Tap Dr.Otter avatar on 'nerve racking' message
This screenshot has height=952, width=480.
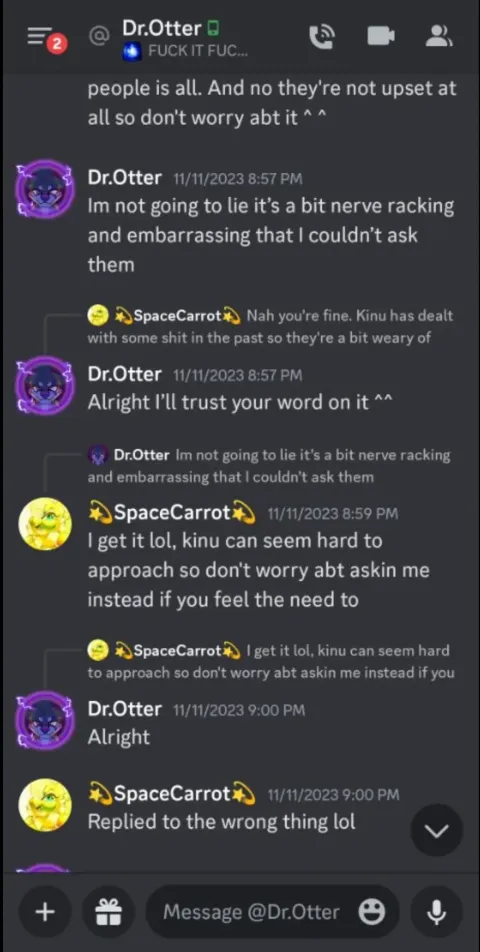coord(44,189)
